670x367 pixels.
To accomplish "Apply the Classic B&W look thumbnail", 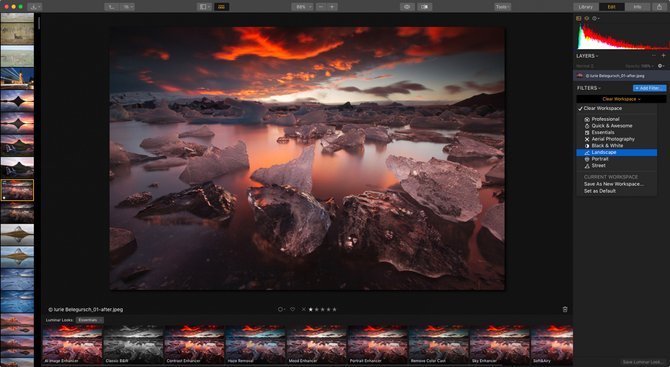I will click(133, 344).
